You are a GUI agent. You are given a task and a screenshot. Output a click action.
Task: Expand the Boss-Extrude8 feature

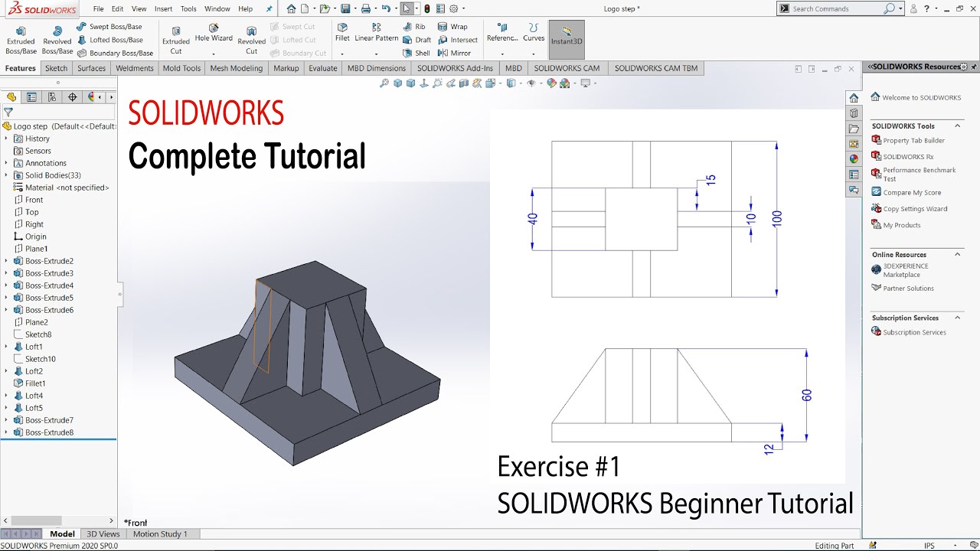click(x=6, y=432)
